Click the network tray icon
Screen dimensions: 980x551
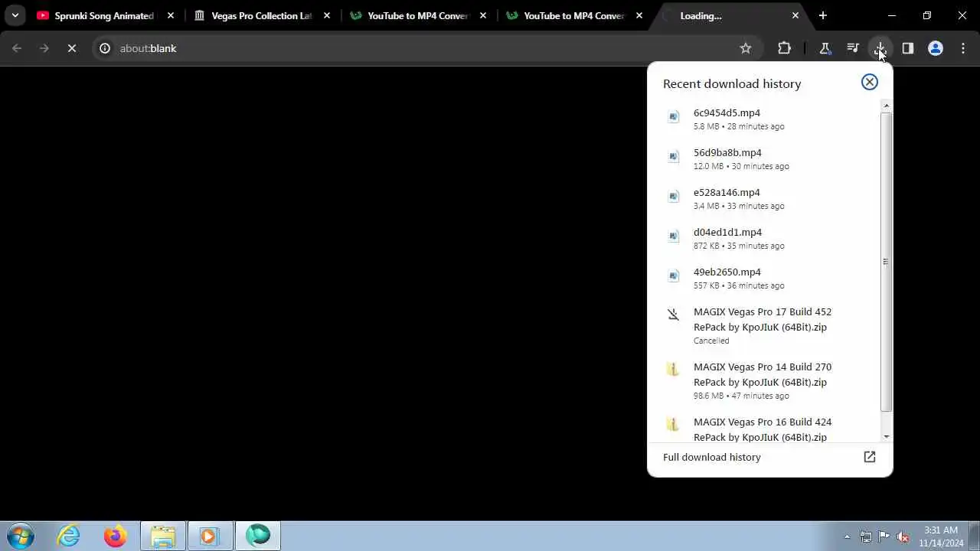click(x=866, y=536)
